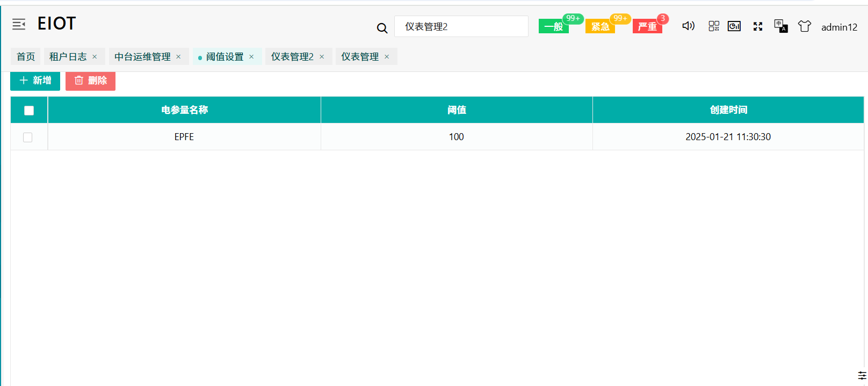Close the 阈值设置 tab
The image size is (868, 386).
251,57
